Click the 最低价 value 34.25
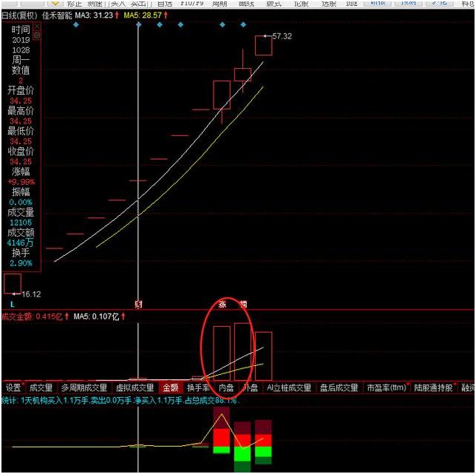 click(21, 141)
